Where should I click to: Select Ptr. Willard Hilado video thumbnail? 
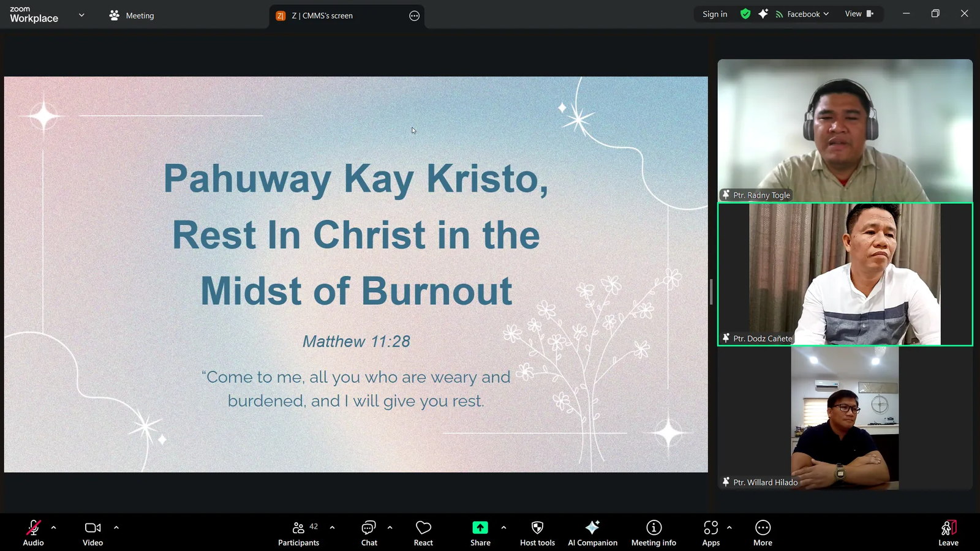pos(845,418)
